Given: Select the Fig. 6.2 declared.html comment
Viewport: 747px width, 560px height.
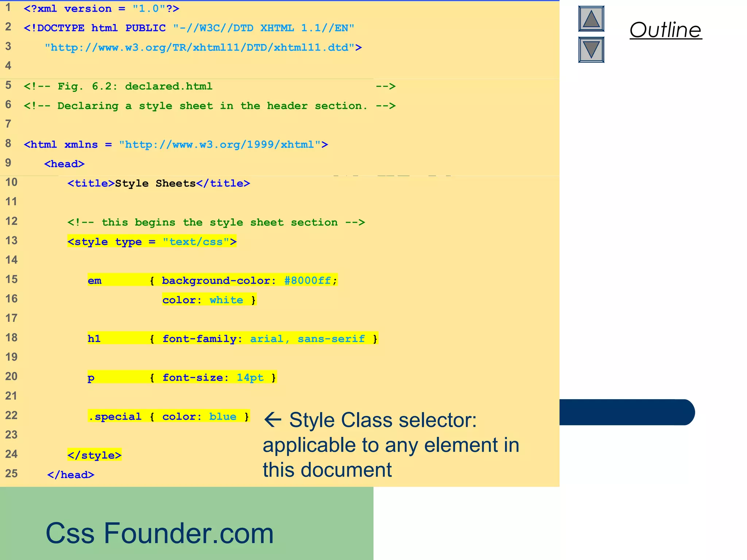Looking at the screenshot, I should (x=210, y=86).
